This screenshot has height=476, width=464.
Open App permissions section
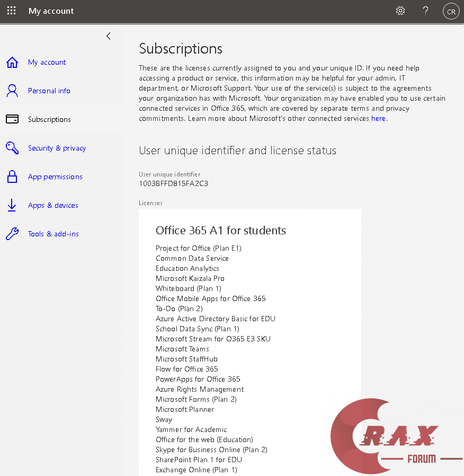point(55,177)
